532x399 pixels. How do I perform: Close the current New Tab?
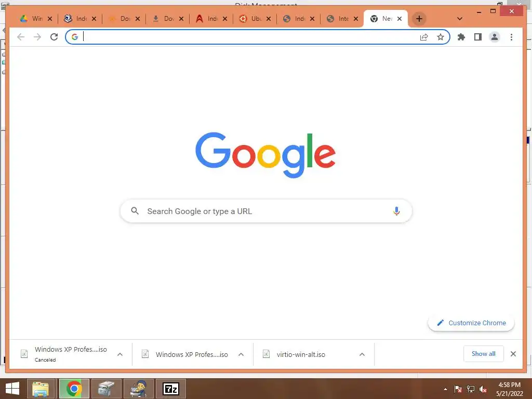tap(400, 19)
